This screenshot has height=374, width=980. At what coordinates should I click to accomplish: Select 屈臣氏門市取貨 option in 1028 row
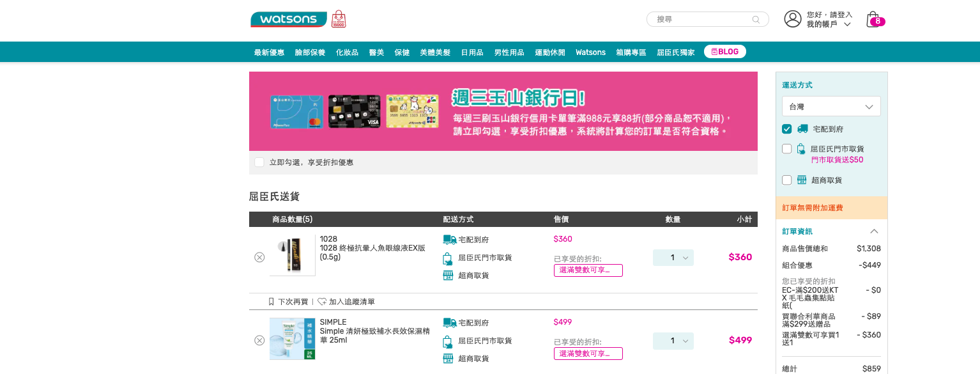pos(486,258)
